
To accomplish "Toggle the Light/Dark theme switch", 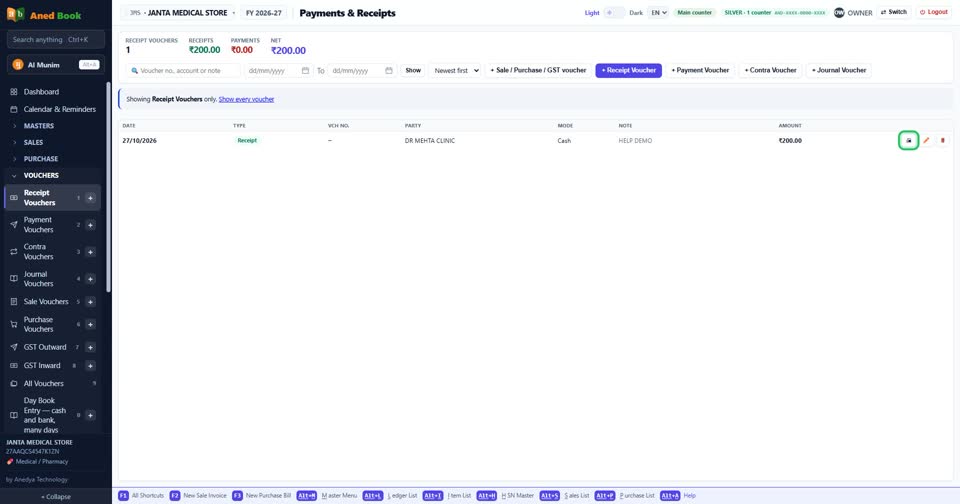I will [614, 12].
